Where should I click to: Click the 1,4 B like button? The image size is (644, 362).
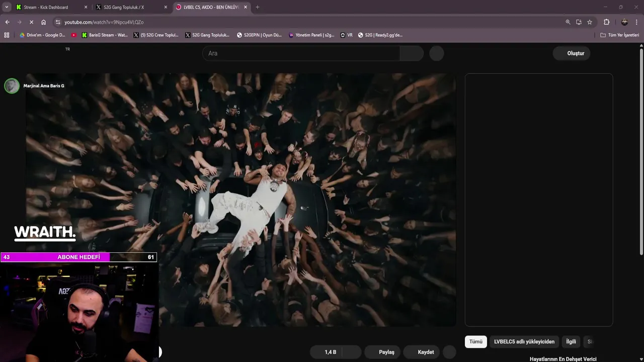click(x=327, y=352)
